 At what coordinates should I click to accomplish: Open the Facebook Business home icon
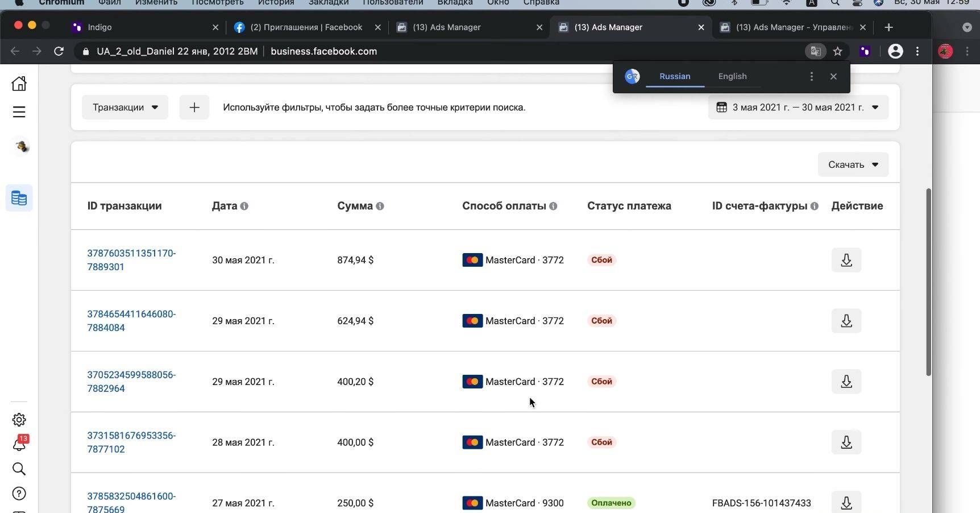pos(19,84)
